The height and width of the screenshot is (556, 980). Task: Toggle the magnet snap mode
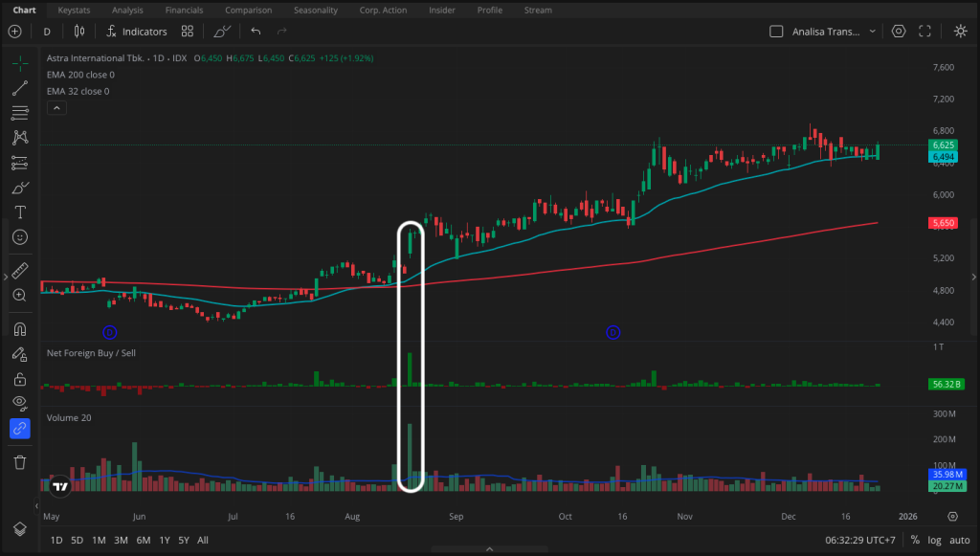pyautogui.click(x=19, y=329)
